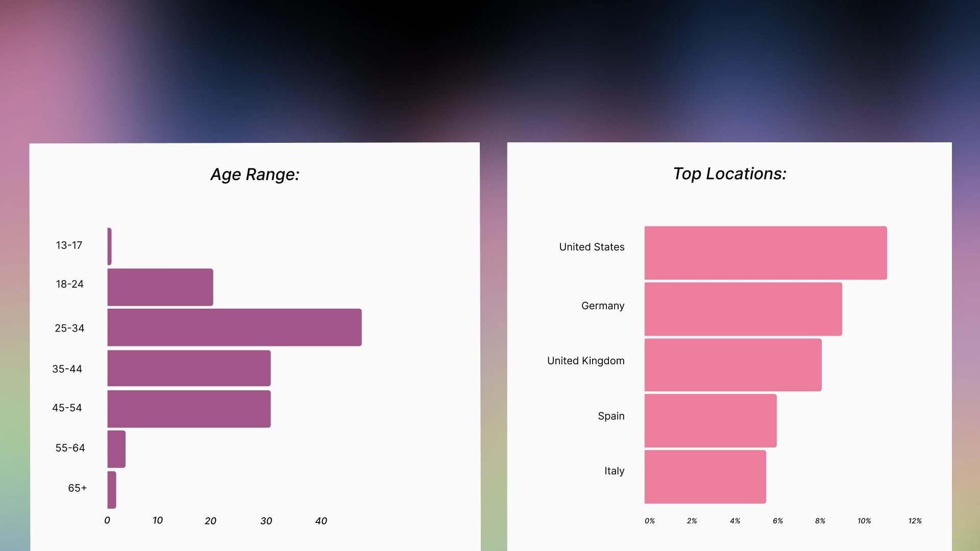The image size is (980, 551).
Task: Click the 65+ age bar
Action: [112, 490]
